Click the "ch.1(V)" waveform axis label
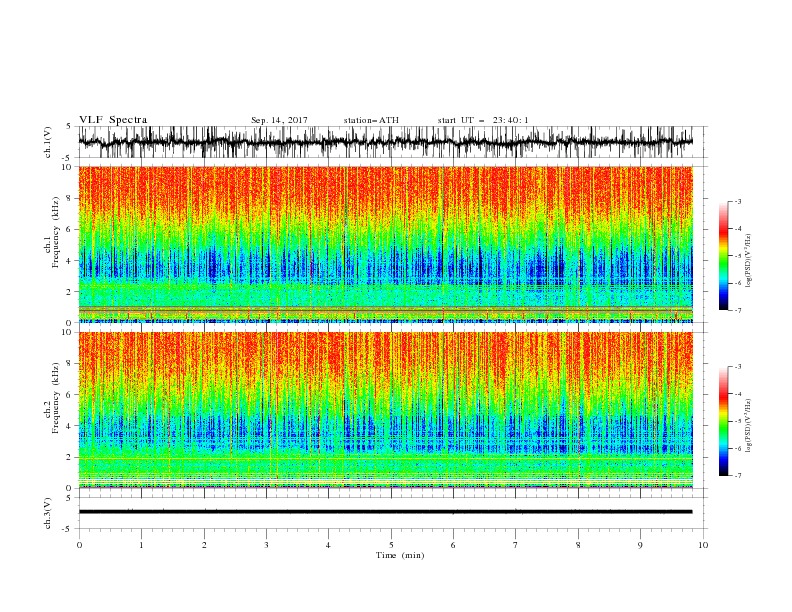Screen dimensions: 792x612 48,142
